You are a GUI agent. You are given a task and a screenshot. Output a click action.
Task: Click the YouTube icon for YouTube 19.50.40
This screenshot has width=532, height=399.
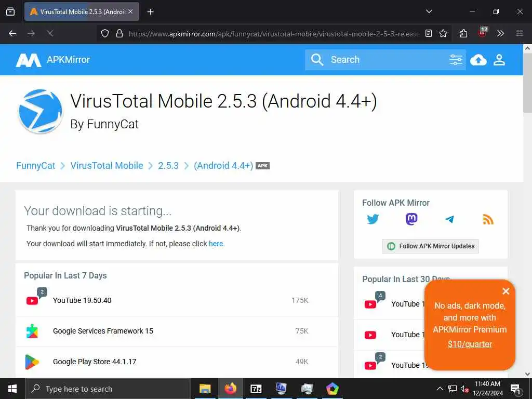coord(32,301)
